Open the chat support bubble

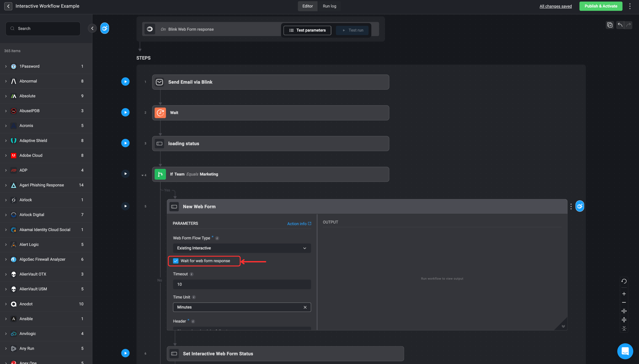tap(625, 351)
